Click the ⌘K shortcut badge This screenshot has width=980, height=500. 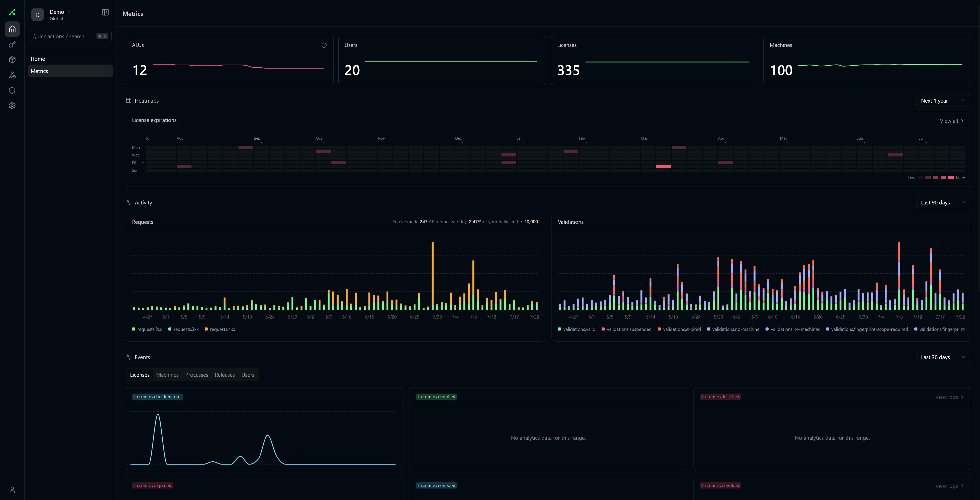[x=102, y=36]
